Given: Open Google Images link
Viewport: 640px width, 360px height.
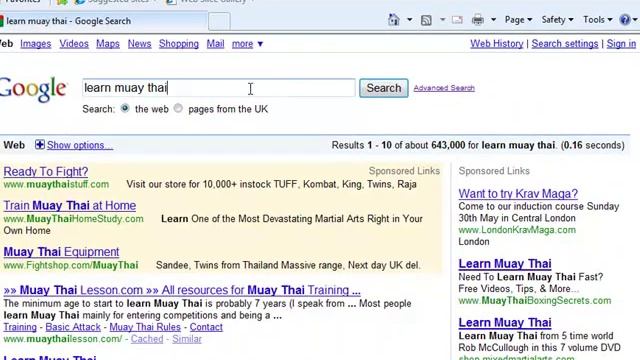Looking at the screenshot, I should 36,44.
